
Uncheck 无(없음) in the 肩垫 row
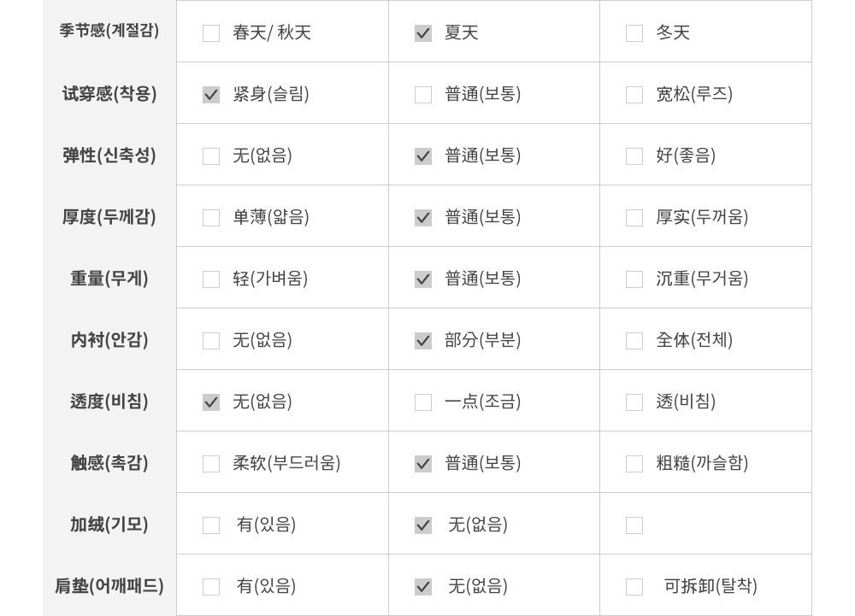(423, 587)
